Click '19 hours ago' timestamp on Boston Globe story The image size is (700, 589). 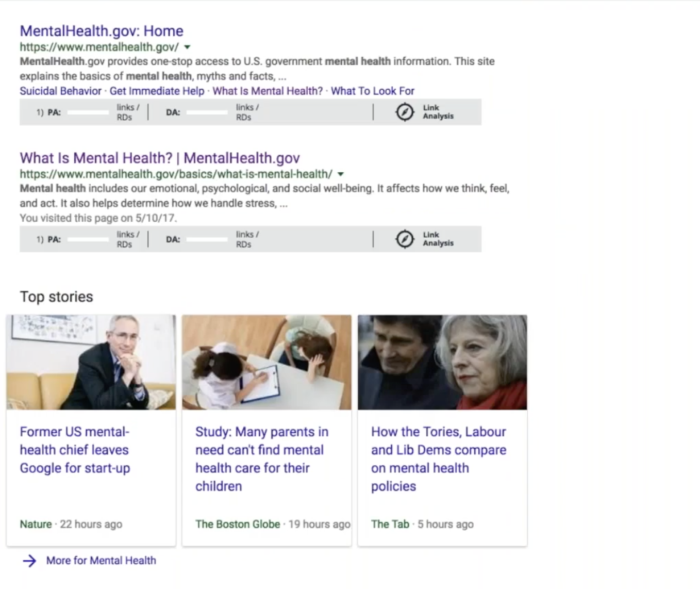pyautogui.click(x=320, y=524)
